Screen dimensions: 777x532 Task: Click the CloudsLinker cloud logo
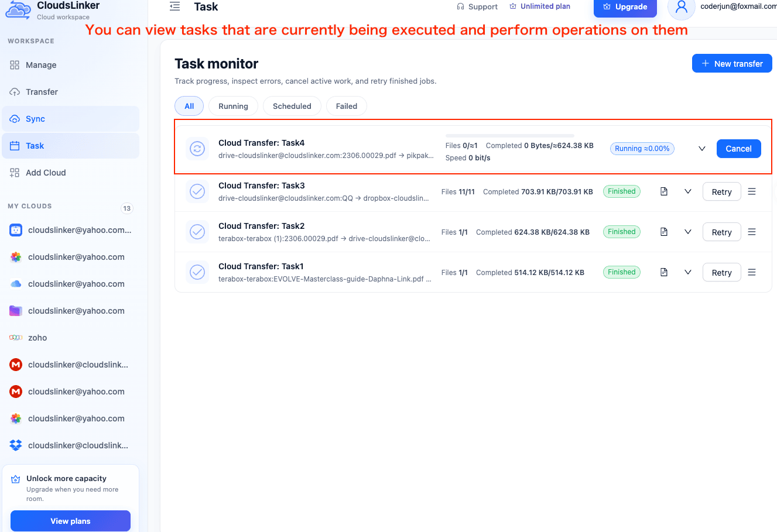tap(18, 10)
